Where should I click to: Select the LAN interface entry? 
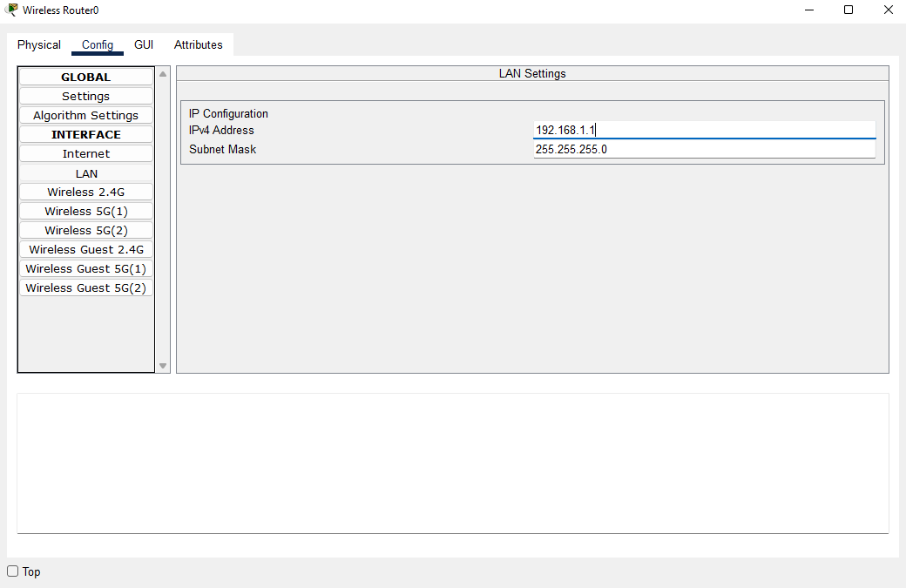[85, 173]
